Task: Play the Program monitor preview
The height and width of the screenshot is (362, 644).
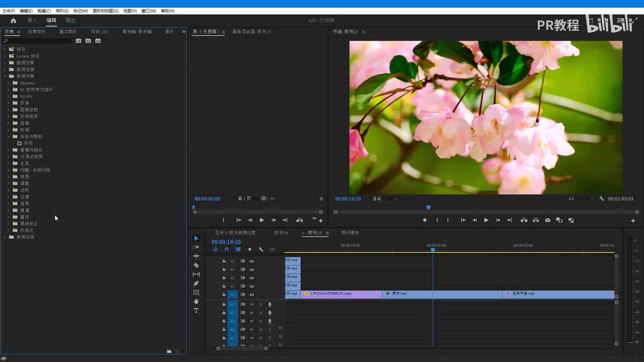Action: pyautogui.click(x=486, y=220)
